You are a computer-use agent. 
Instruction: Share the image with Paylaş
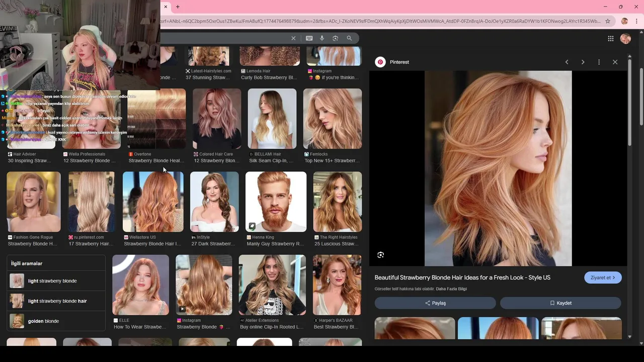coord(435,303)
